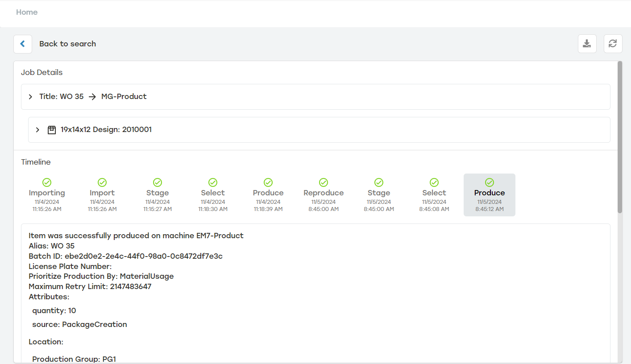Click the Back to search link
The width and height of the screenshot is (631, 364).
(67, 43)
